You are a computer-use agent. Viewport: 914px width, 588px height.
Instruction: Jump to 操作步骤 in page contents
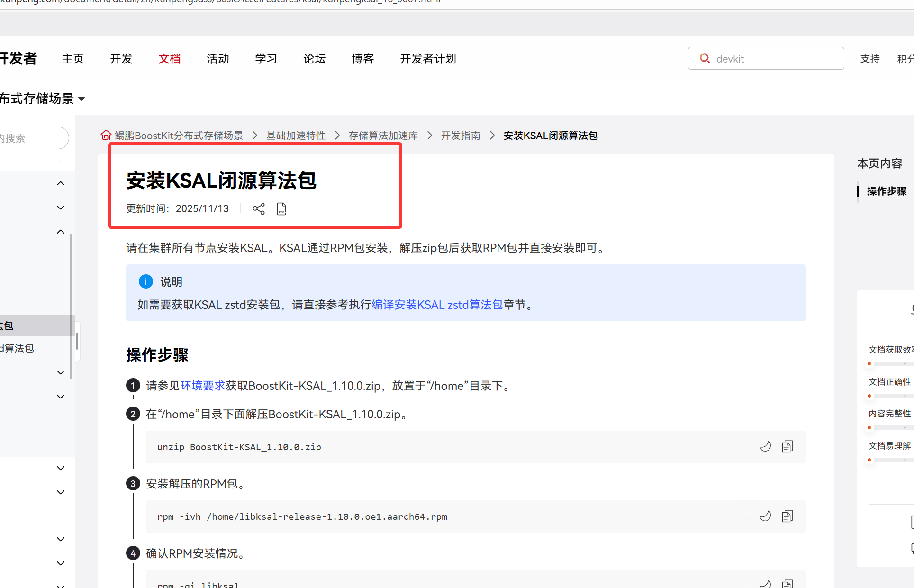[886, 191]
